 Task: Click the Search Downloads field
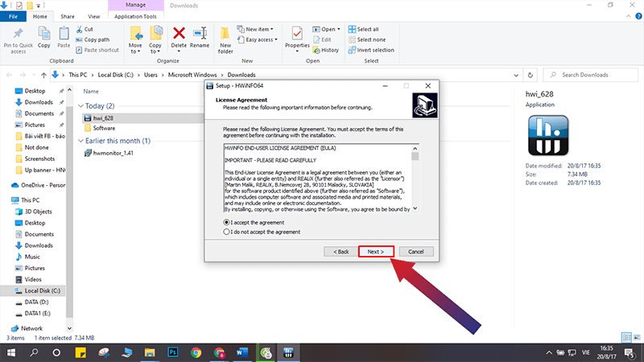point(591,75)
